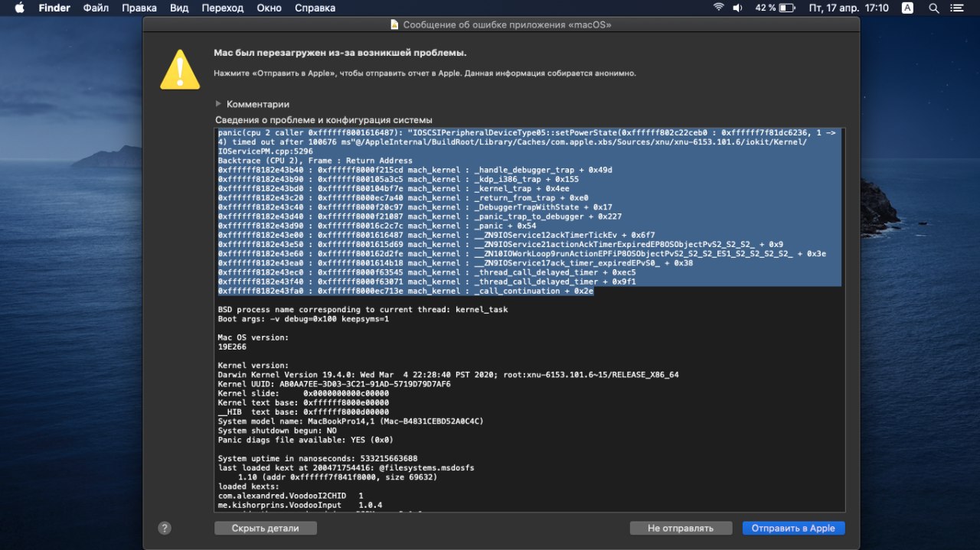Click the _DebuggerTrapWithState + 0x17 backtrace line
The height and width of the screenshot is (550, 980).
click(415, 207)
